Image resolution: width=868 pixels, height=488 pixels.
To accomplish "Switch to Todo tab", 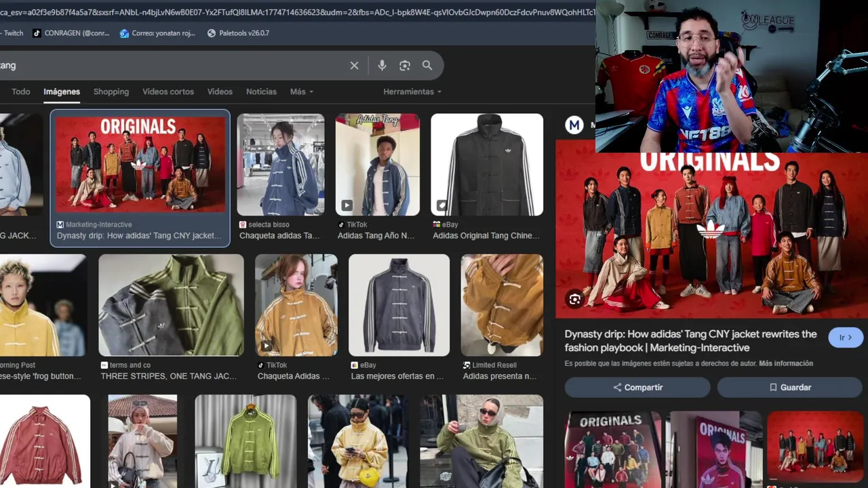I will (21, 91).
